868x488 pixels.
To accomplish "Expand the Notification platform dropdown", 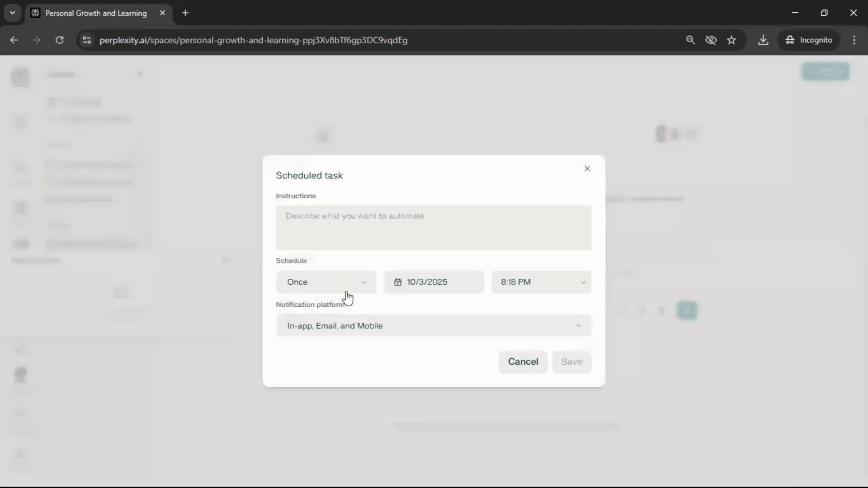I will (433, 326).
